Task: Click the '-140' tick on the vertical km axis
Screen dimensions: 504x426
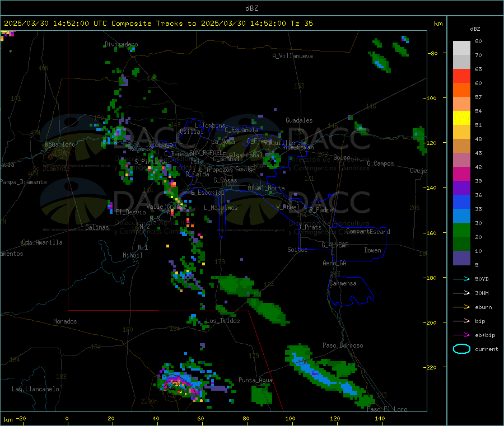Action: pos(431,188)
